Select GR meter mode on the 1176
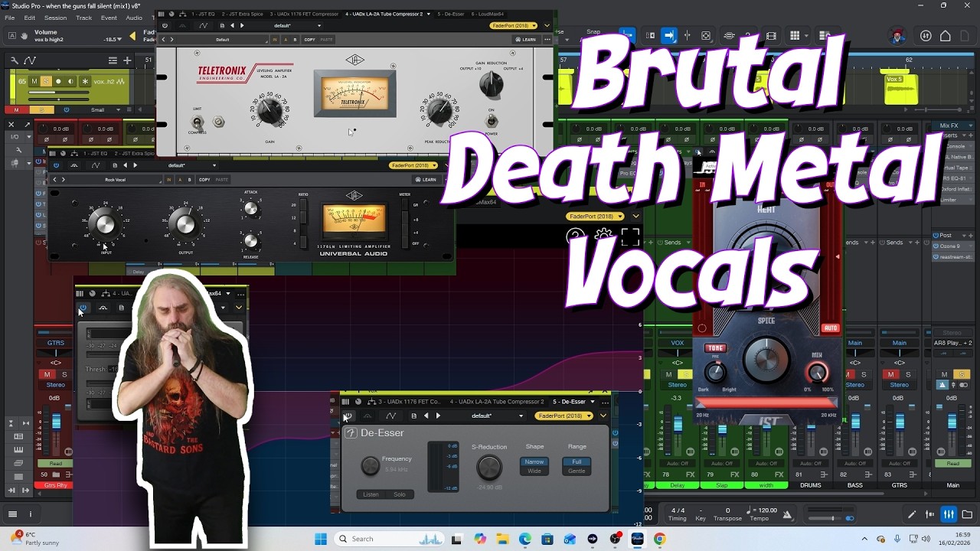 [405, 206]
